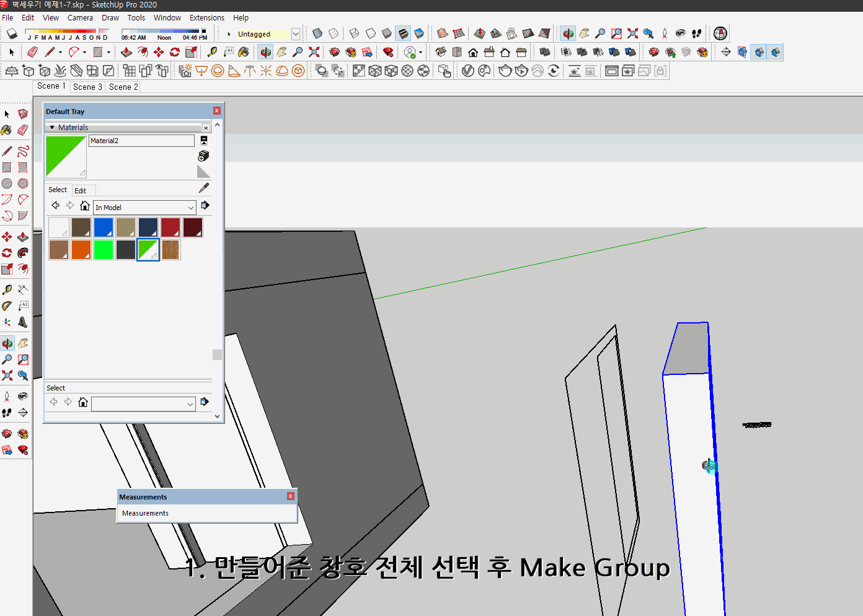Image resolution: width=863 pixels, height=616 pixels.
Task: Open the File menu
Action: [7, 18]
